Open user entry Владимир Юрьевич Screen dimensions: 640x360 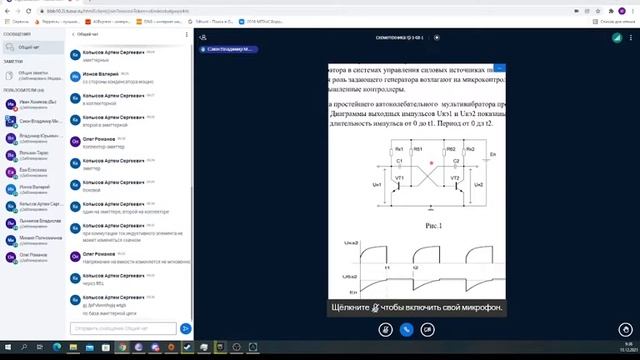point(33,138)
